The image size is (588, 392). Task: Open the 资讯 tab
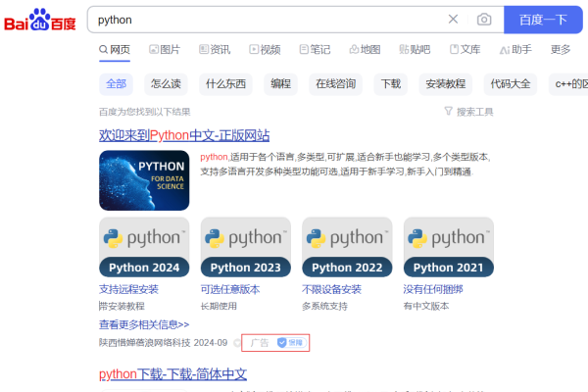tap(215, 50)
